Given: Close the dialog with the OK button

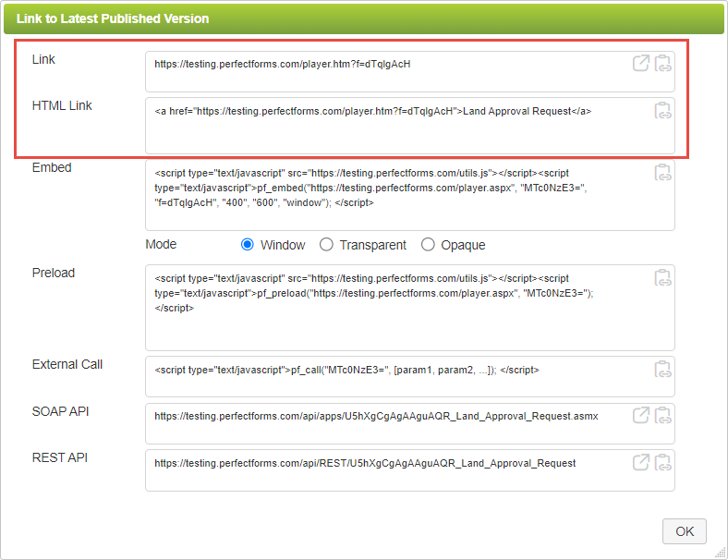Looking at the screenshot, I should point(685,531).
